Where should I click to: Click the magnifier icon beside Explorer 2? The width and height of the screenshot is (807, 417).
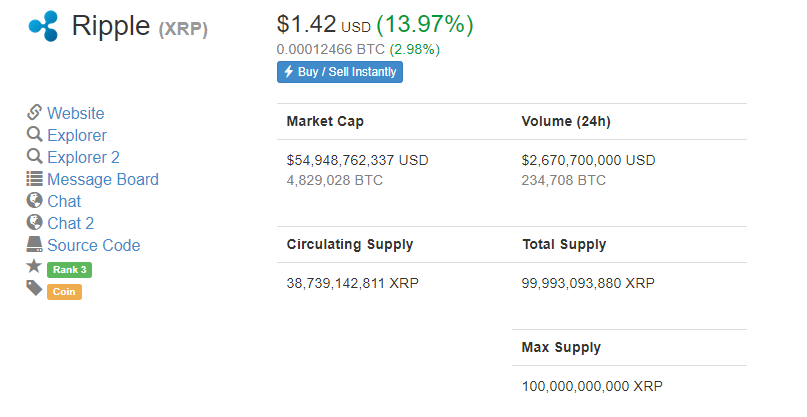34,157
